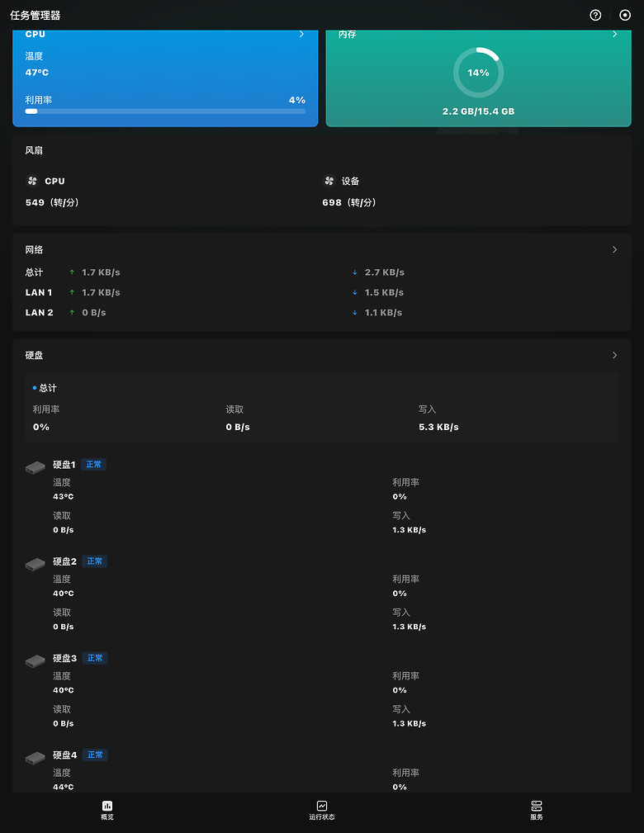Click the 硬盘 section heading
Viewport: 644px width, 833px height.
(x=34, y=355)
